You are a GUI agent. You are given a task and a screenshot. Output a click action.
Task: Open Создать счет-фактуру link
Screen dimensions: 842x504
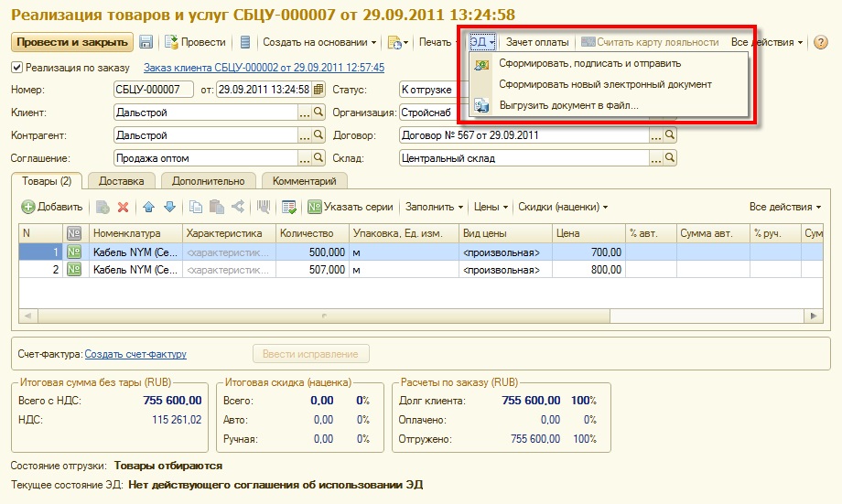coord(135,354)
